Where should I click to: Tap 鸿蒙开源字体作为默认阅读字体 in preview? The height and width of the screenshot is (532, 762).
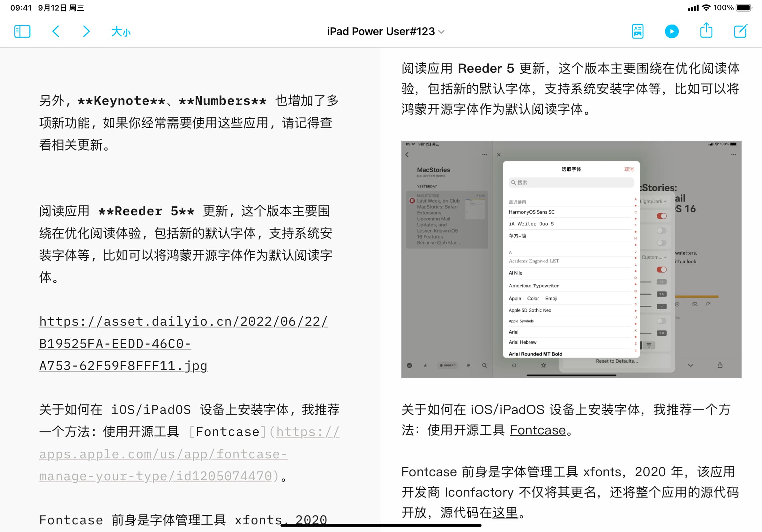pos(492,109)
